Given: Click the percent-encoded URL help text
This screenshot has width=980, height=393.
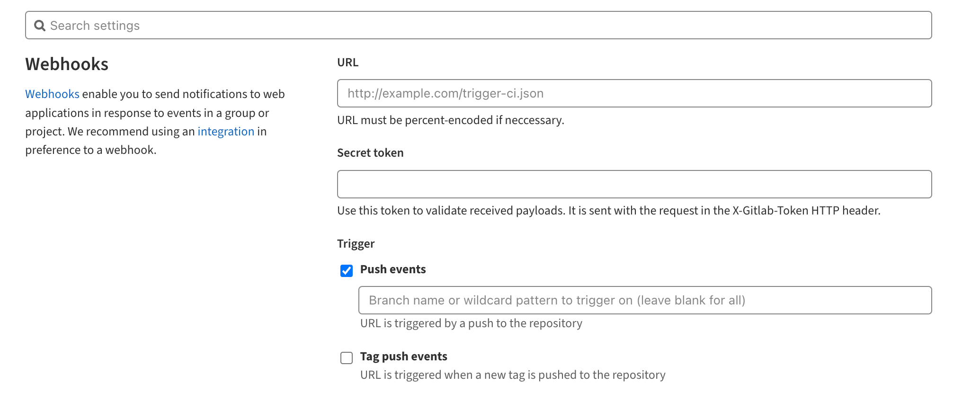Looking at the screenshot, I should point(450,120).
